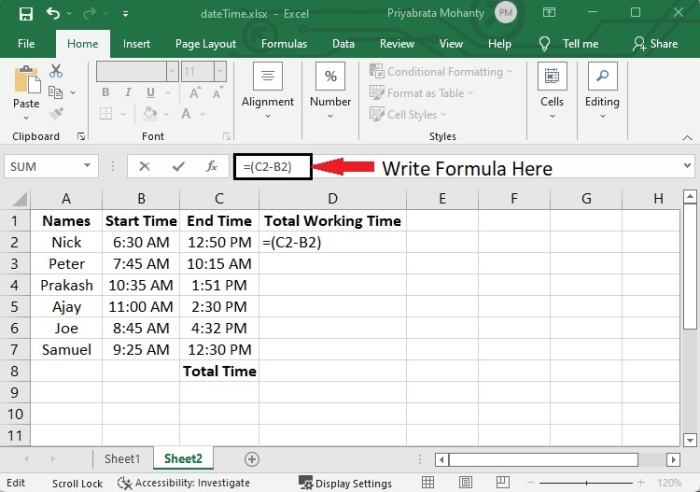Add a new sheet with plus button
The image size is (700, 492).
click(x=251, y=459)
